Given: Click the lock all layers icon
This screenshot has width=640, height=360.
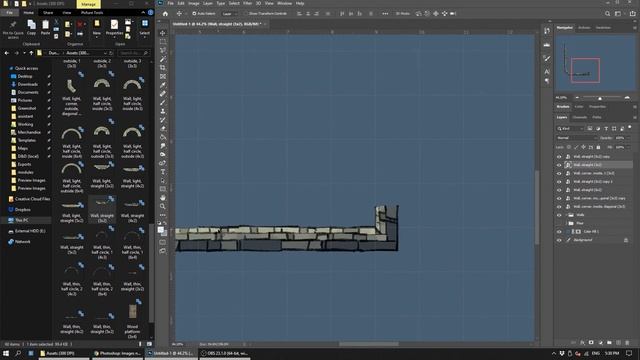Looking at the screenshot, I should [x=598, y=147].
